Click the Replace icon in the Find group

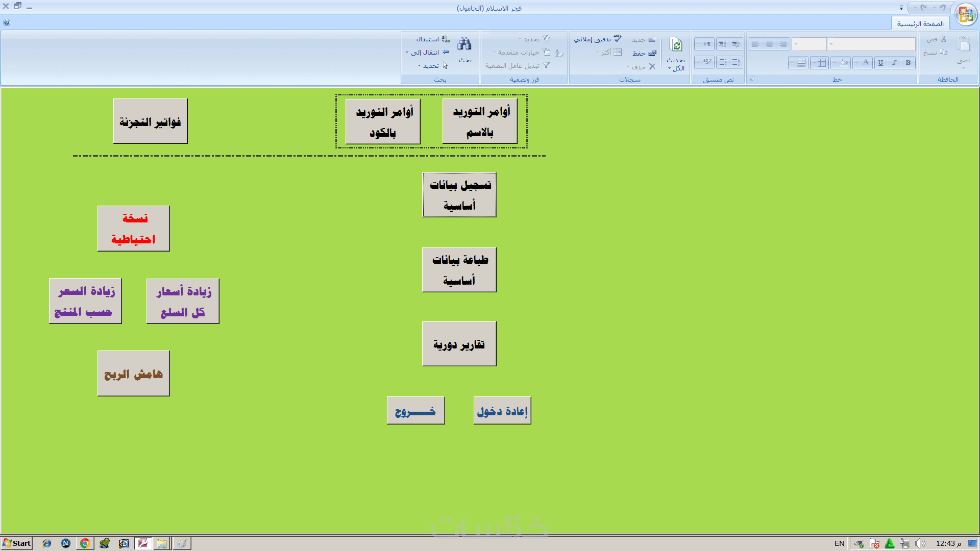pos(446,39)
